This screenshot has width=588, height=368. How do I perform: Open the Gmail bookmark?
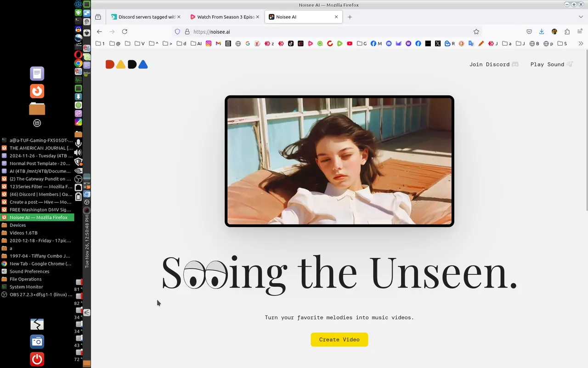218,44
